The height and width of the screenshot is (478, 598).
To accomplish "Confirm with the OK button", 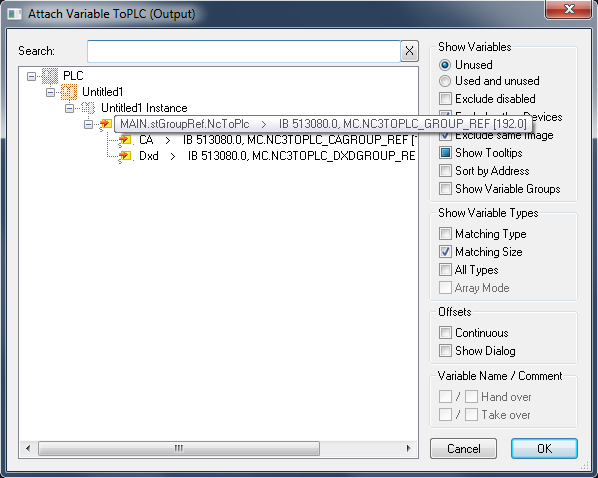I will pos(544,448).
